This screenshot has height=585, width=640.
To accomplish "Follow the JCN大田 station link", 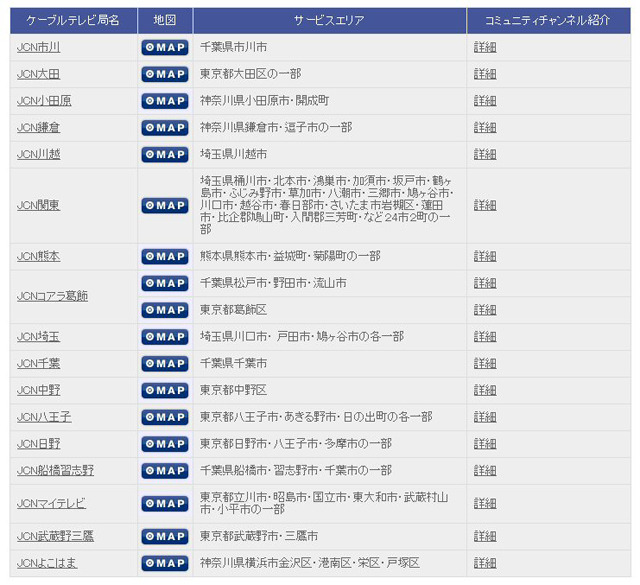I will 38,74.
